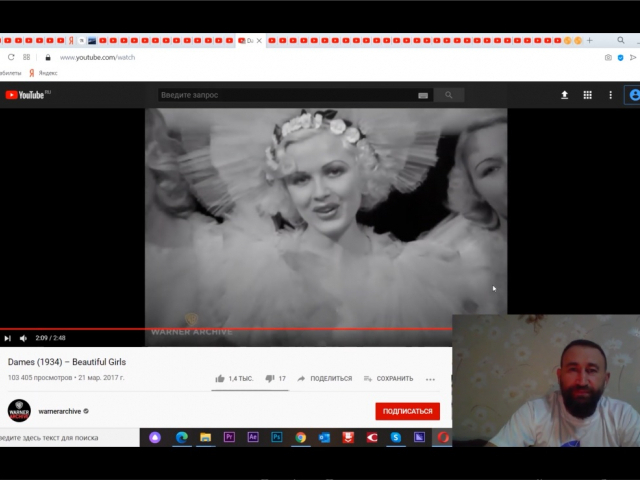Open more actions ellipsis under video
640x480 pixels.
[430, 379]
